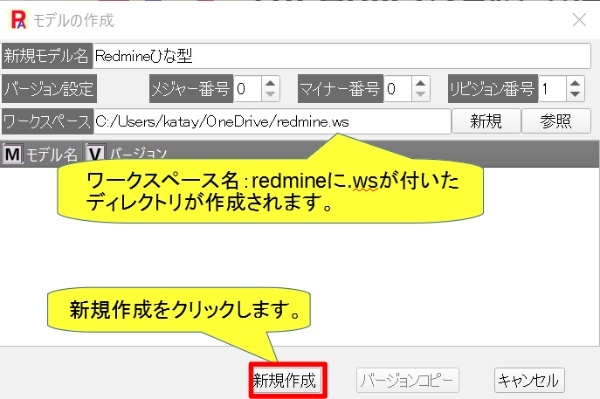600x399 pixels.
Task: Increase the マイナー番号 value with up arrow
Action: click(421, 83)
